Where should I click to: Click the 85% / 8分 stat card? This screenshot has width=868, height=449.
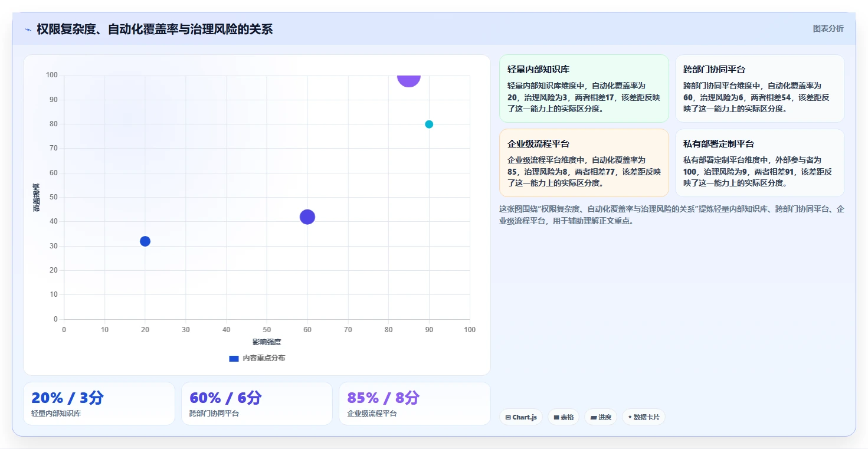coord(415,404)
